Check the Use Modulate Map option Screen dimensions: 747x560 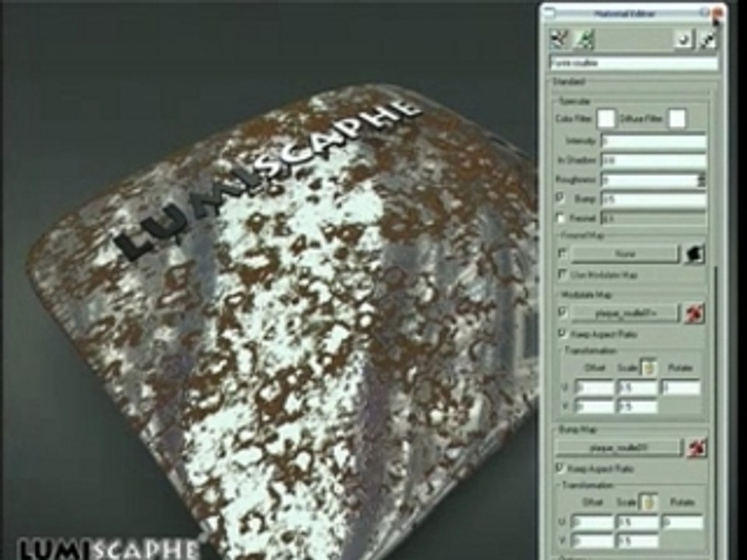click(563, 274)
